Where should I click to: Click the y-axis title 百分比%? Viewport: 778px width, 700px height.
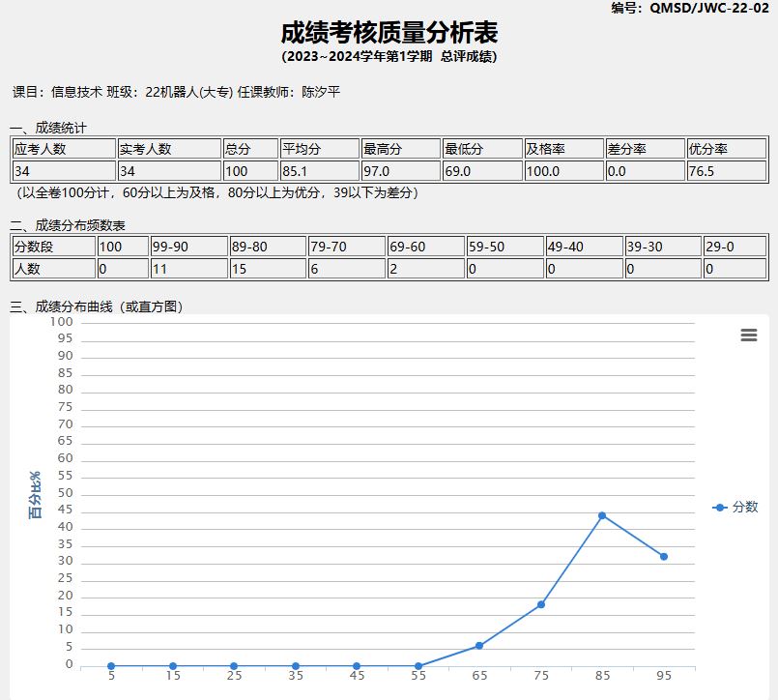pyautogui.click(x=35, y=495)
